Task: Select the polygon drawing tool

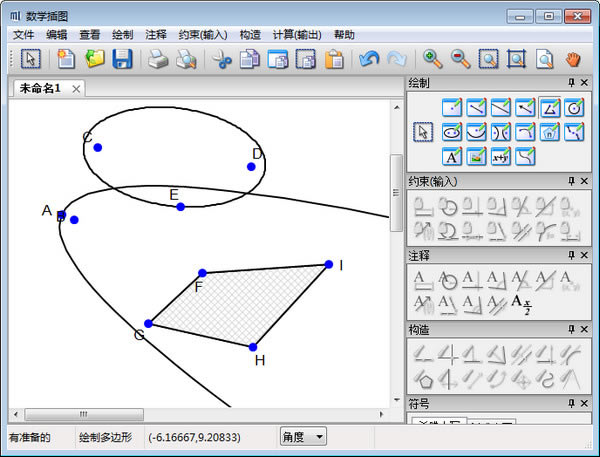Action: (549, 107)
